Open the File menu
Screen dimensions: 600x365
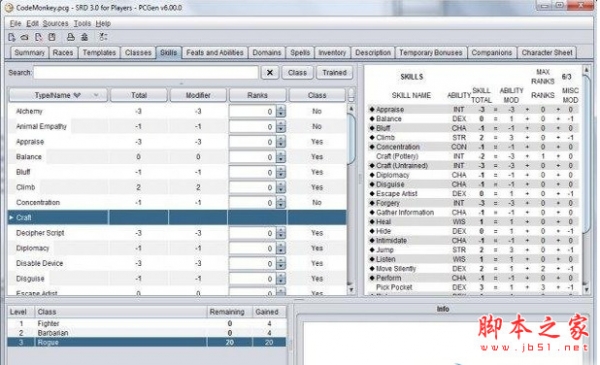coord(15,23)
